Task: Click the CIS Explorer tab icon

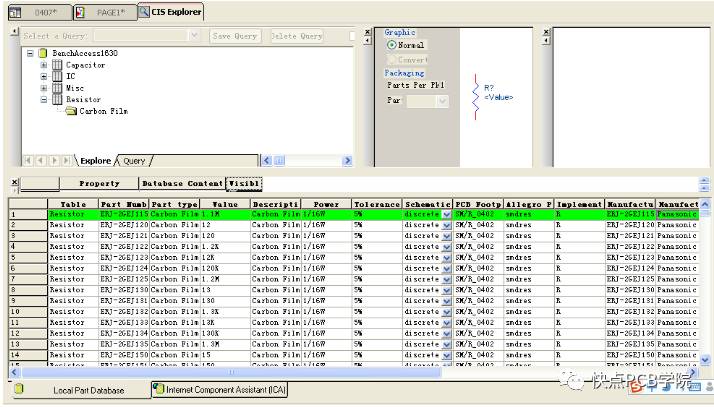Action: pyautogui.click(x=144, y=12)
